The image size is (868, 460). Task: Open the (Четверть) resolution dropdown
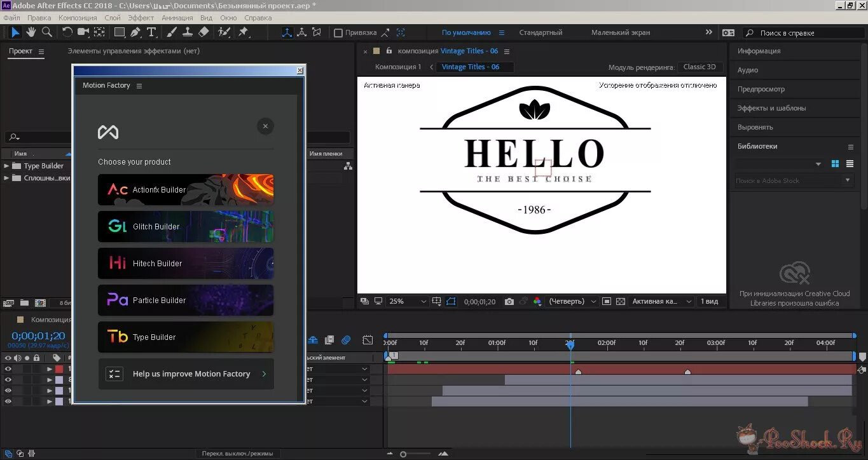pyautogui.click(x=572, y=302)
